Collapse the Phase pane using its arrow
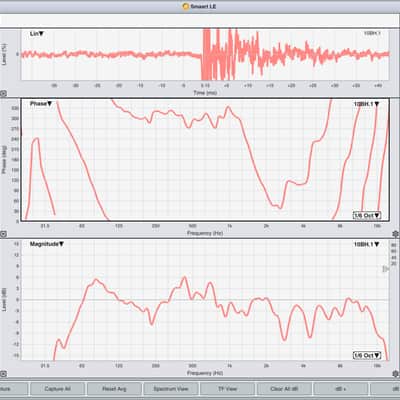The width and height of the screenshot is (400, 400). pyautogui.click(x=3, y=234)
